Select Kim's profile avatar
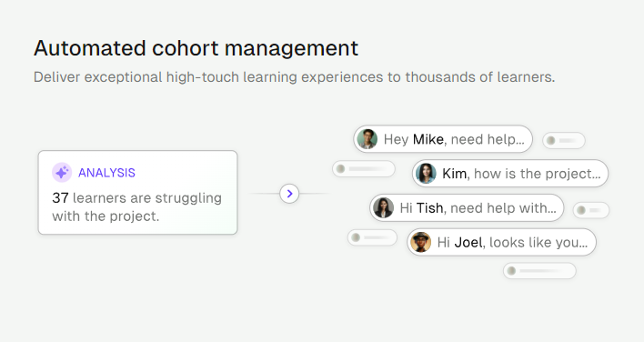The width and height of the screenshot is (644, 342). 426,173
